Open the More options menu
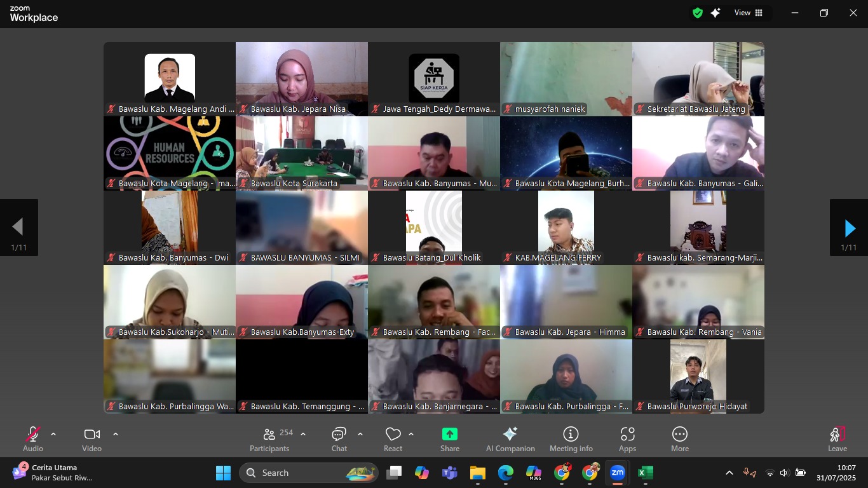Viewport: 868px width, 488px height. 679,438
